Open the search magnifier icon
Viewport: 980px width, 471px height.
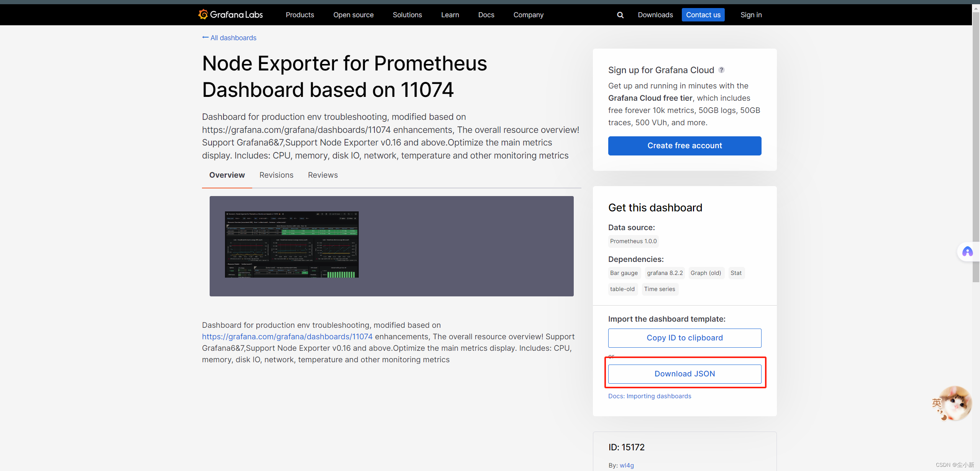click(620, 15)
